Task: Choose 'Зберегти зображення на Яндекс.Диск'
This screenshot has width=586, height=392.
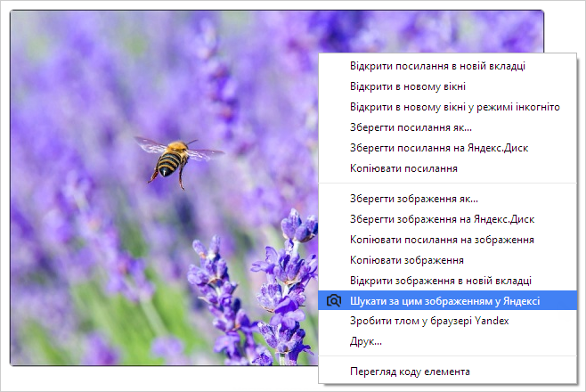Action: 447,219
